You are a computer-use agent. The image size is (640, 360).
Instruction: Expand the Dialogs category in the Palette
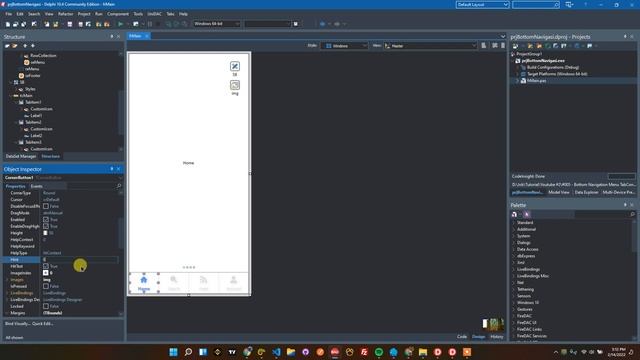pos(514,243)
